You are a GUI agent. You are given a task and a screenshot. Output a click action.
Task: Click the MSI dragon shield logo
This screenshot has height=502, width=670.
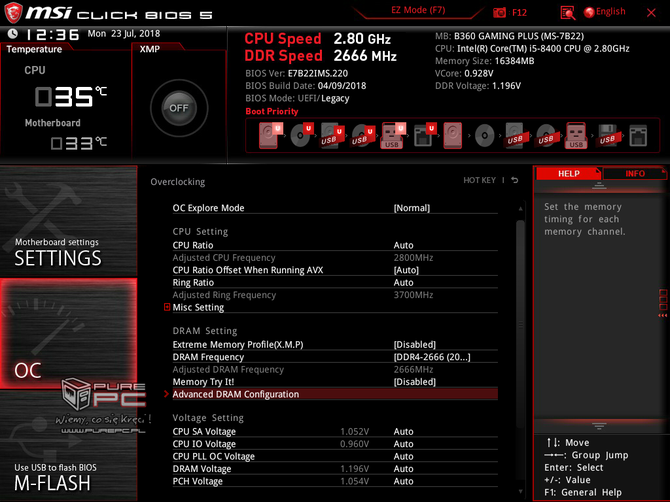pos(13,12)
